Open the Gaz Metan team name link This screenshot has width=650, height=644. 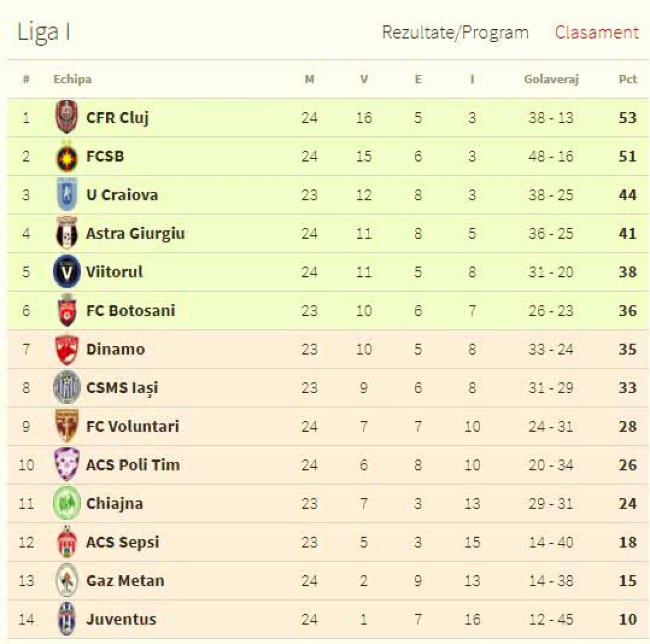(125, 581)
